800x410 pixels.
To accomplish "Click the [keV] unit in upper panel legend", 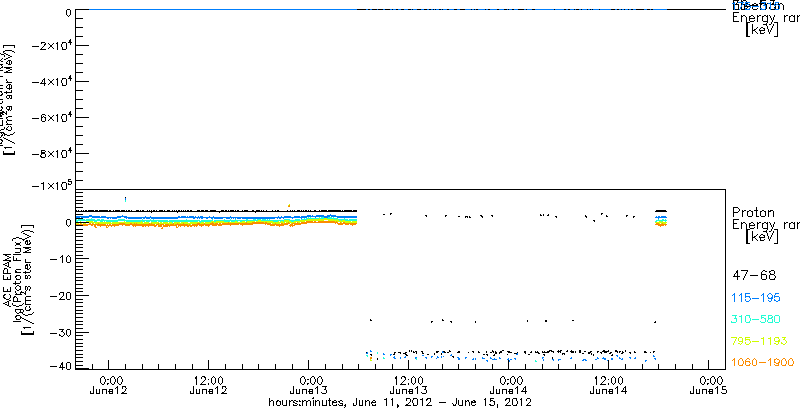I will pyautogui.click(x=761, y=30).
